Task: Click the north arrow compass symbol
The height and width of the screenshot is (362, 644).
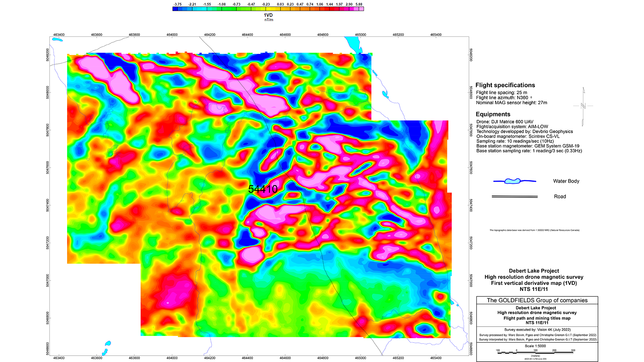Action: click(x=583, y=106)
